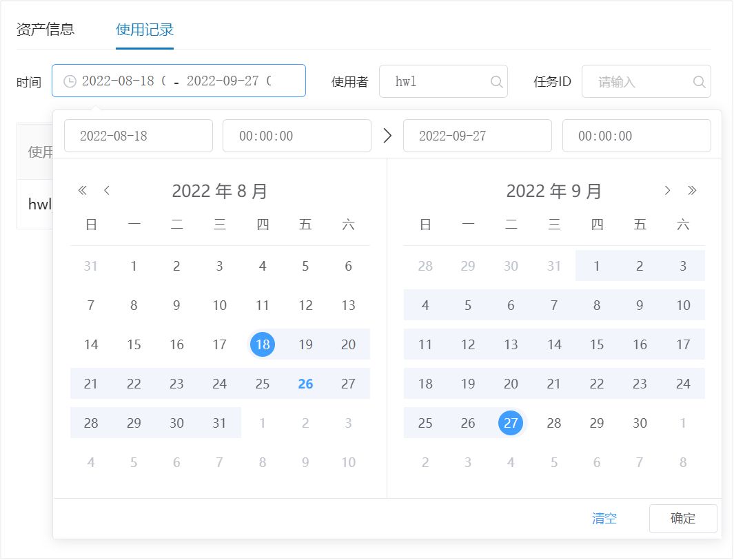
Task: Jump to next year with double-right arrow
Action: coord(693,191)
